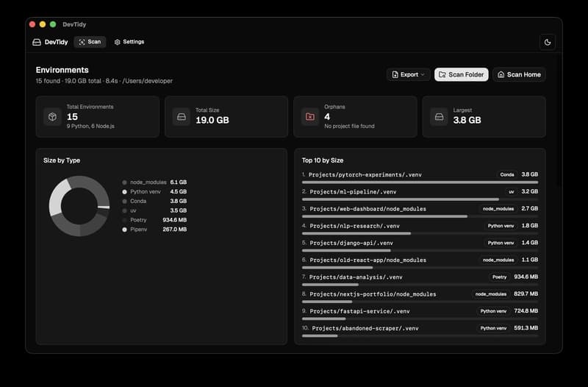Select Projects/nextjs-portfolio/node_modules row

click(420, 297)
